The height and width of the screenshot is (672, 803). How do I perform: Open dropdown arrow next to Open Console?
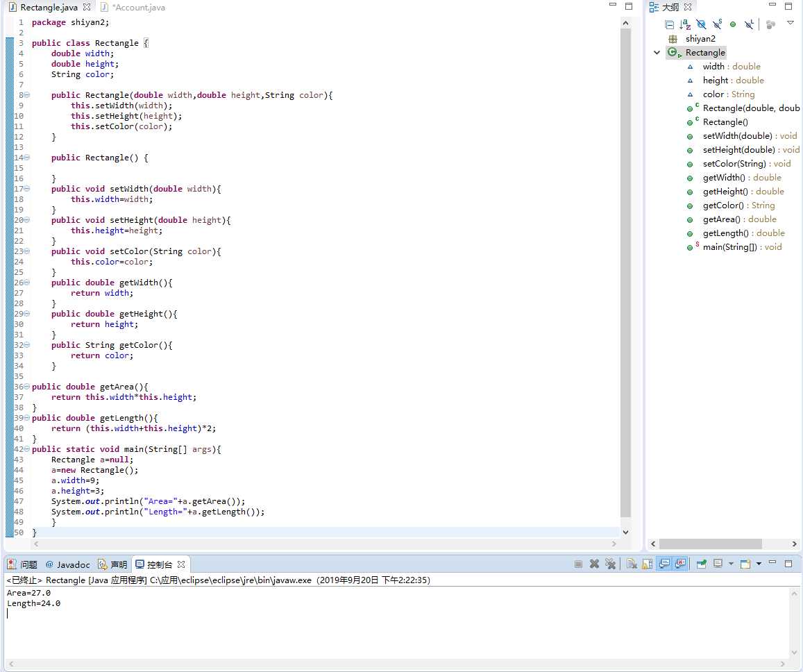coord(759,564)
